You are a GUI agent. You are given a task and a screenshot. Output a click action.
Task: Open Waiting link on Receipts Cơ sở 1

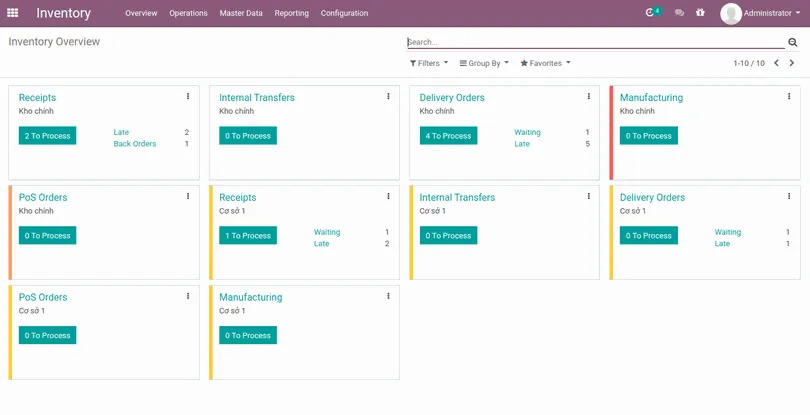(x=327, y=232)
